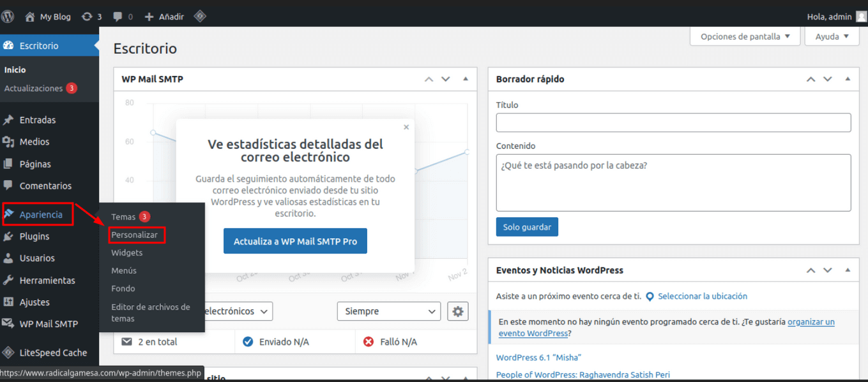Click the Comentarios bubble icon in sidebar
Image resolution: width=868 pixels, height=382 pixels.
[x=8, y=186]
